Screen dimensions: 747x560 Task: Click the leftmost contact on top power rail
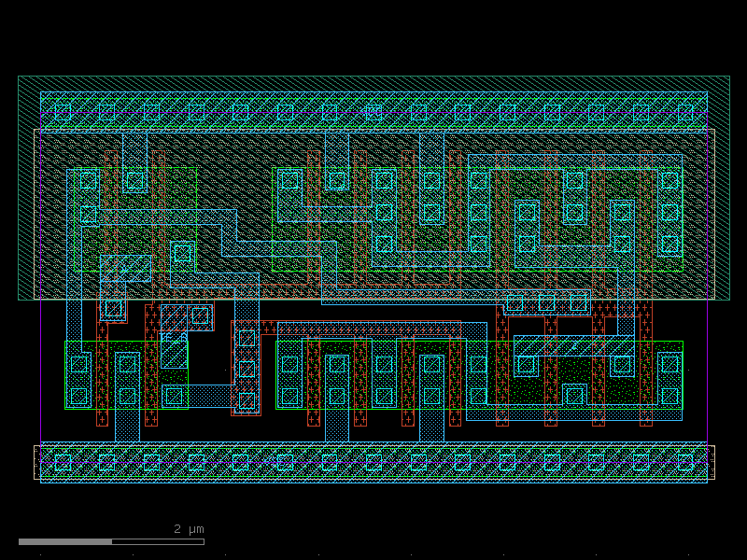click(x=63, y=112)
